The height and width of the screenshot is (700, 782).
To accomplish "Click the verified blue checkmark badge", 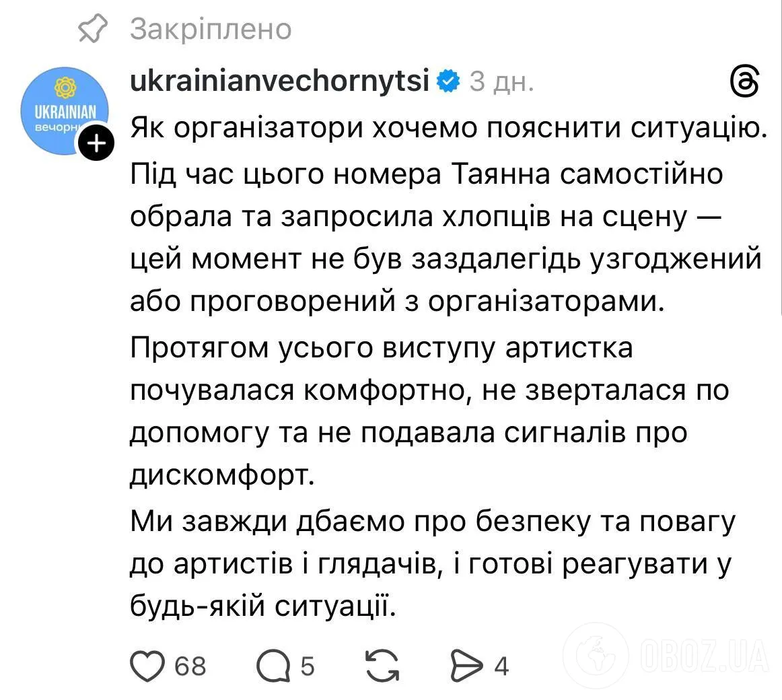I will click(x=448, y=81).
